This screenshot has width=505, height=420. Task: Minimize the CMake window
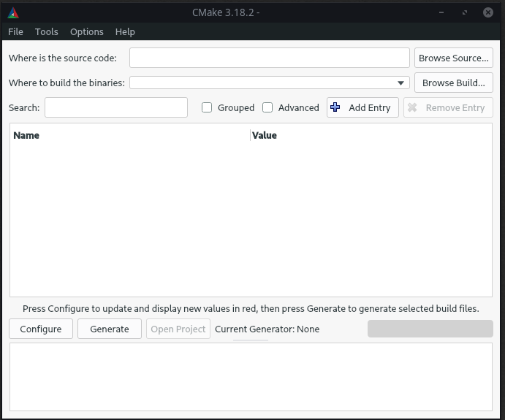coord(441,12)
